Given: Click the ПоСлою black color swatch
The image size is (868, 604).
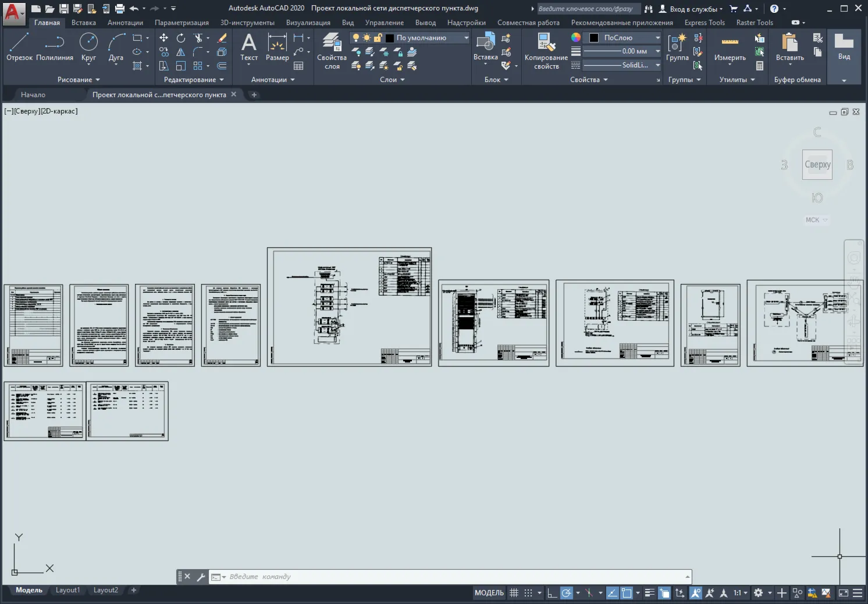Looking at the screenshot, I should click(x=593, y=38).
